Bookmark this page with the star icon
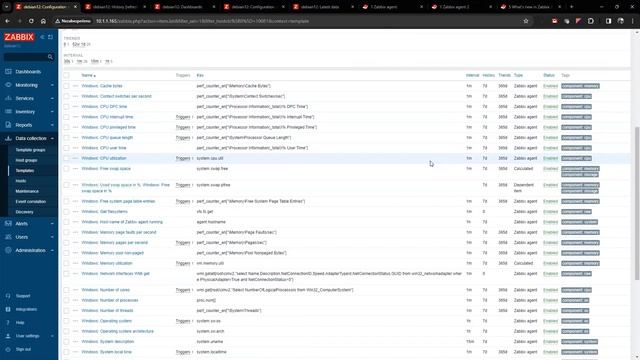Image resolution: width=640 pixels, height=360 pixels. click(526, 21)
